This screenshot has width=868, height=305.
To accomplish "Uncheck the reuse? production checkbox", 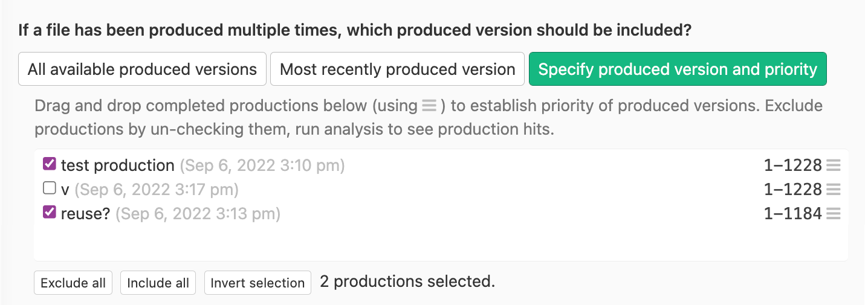I will 50,213.
